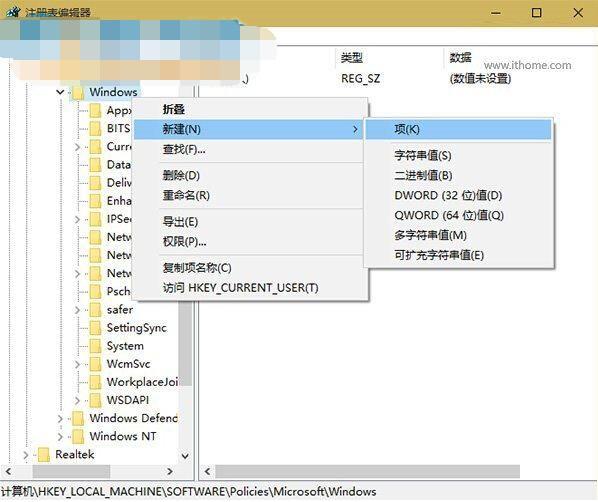
Task: Select DWORD (32 位)值(D) in submenu
Action: click(448, 196)
